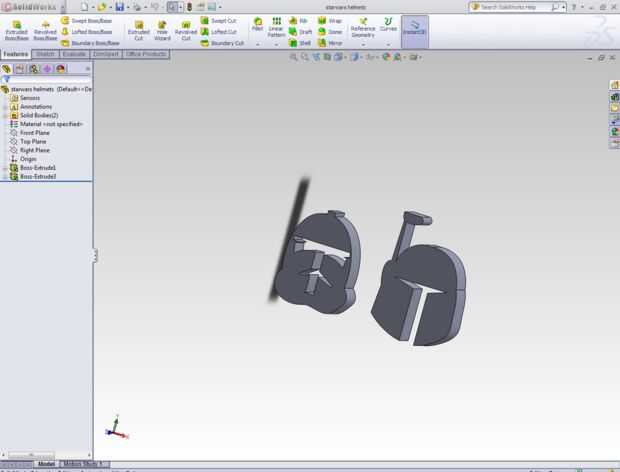Open the Curves tool
Viewport: 620px width, 472px height.
(x=388, y=25)
